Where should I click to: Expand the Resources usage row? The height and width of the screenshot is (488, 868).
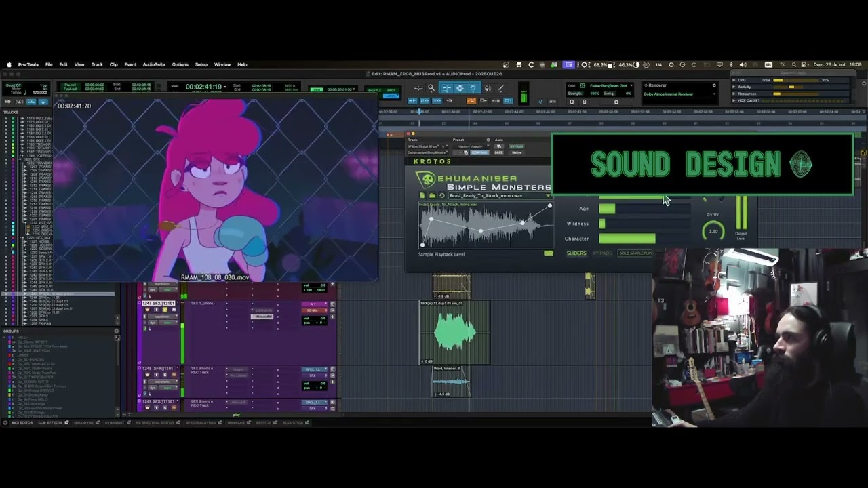click(734, 94)
